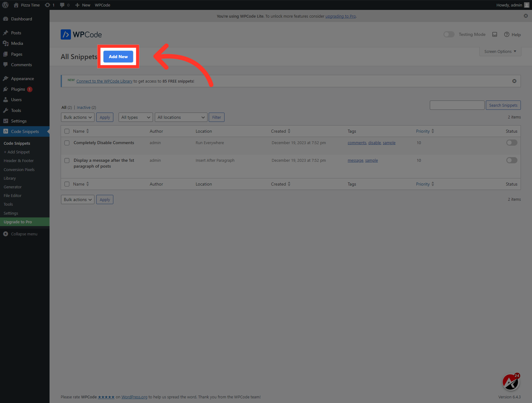The width and height of the screenshot is (532, 403).
Task: Open File Editor submenu item
Action: (x=12, y=195)
